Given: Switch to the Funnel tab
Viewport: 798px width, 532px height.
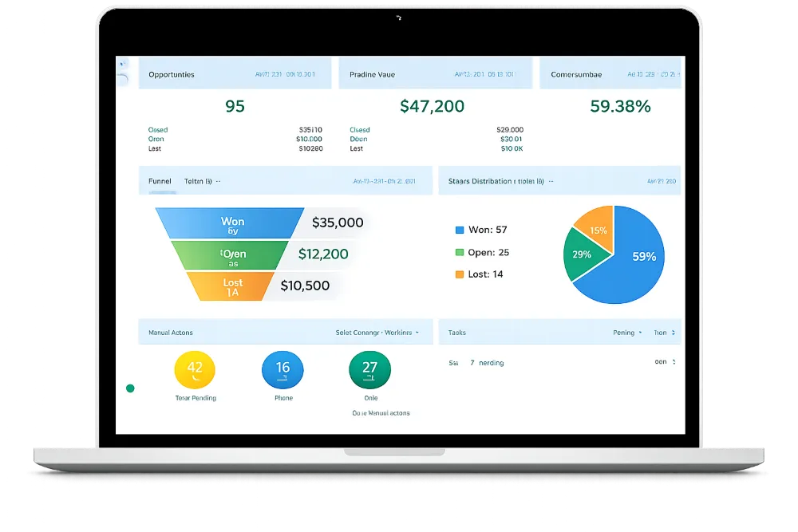Looking at the screenshot, I should click(x=160, y=181).
